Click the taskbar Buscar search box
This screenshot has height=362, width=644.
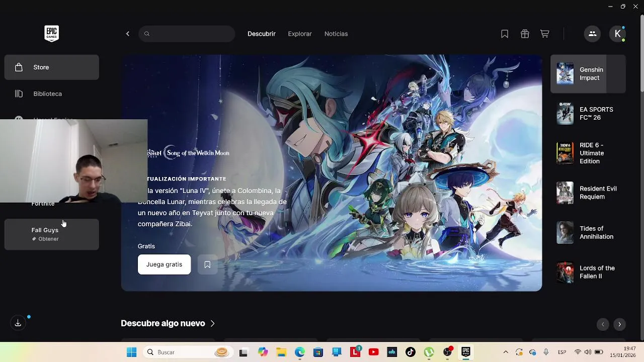pos(188,352)
